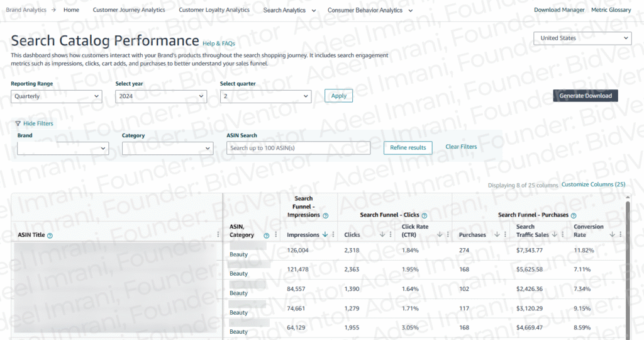Select the 121,478 impressions cell

click(297, 269)
